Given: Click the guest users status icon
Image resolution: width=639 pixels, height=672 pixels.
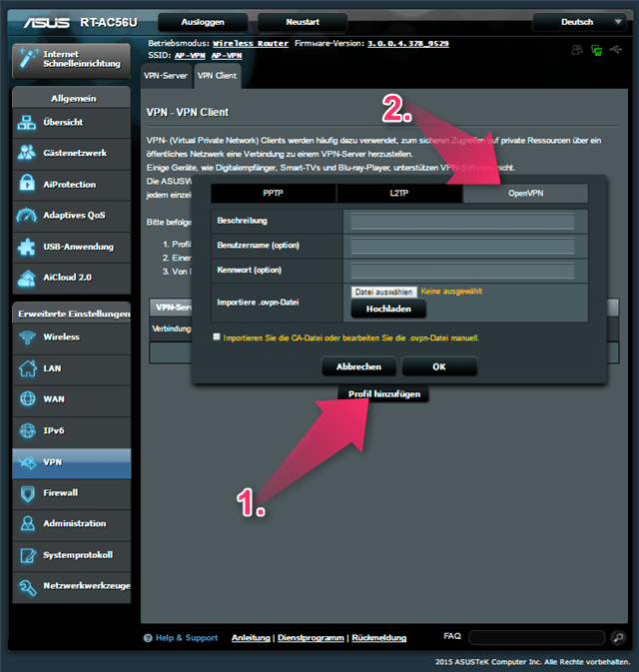Looking at the screenshot, I should tap(577, 50).
